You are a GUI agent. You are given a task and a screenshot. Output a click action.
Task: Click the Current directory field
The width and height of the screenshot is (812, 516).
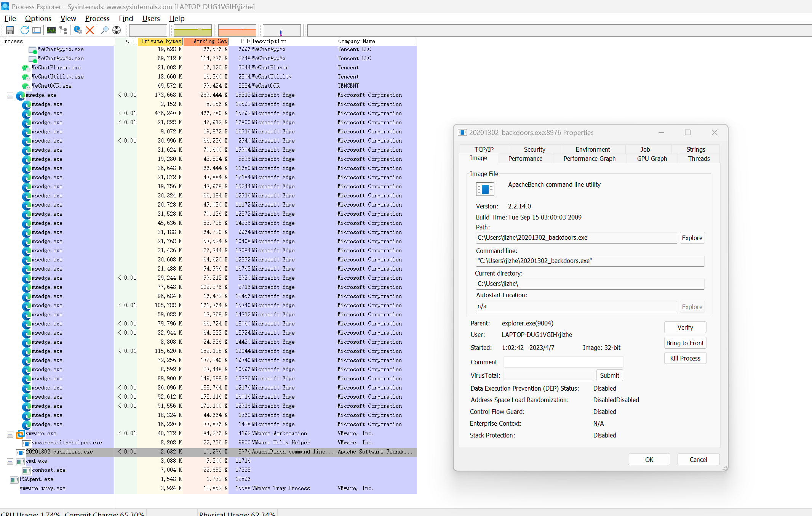point(590,284)
